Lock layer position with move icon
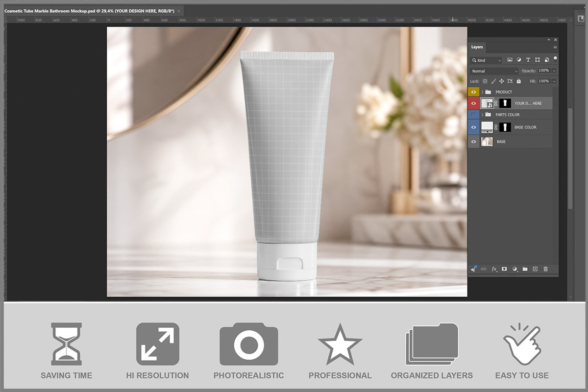 click(x=502, y=81)
